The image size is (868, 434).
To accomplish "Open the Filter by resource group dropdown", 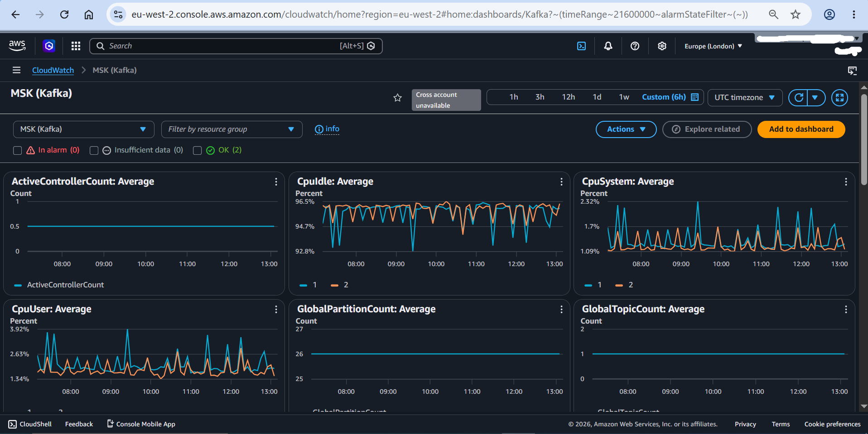I will [x=232, y=129].
